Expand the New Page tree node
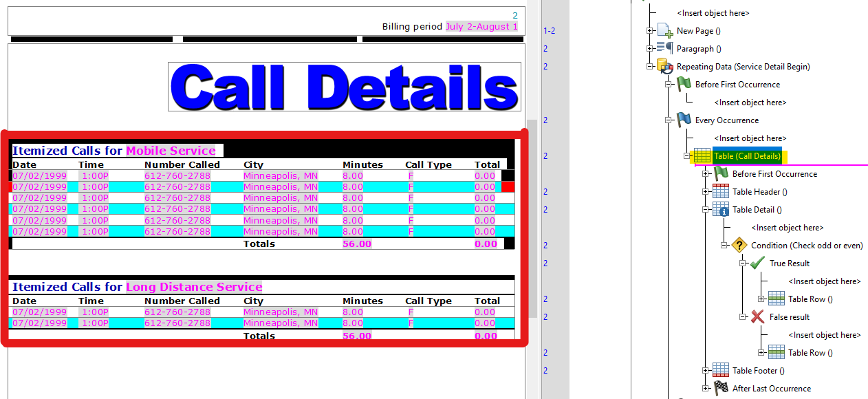Viewport: 868px width, 399px height. pyautogui.click(x=650, y=30)
